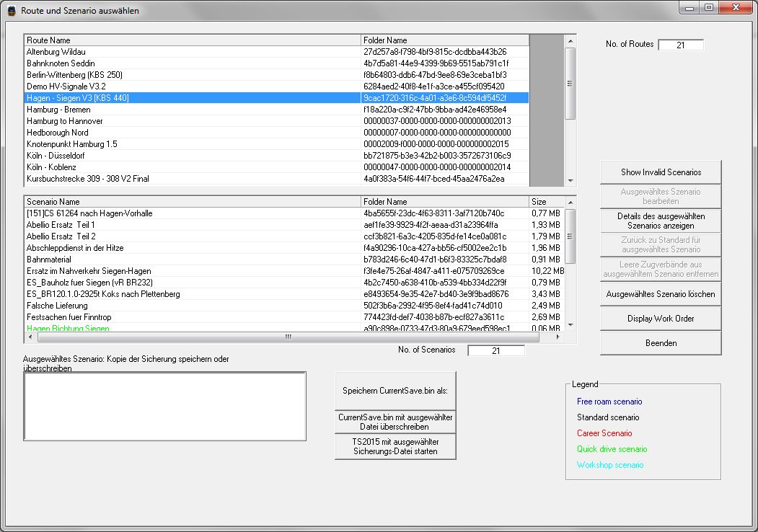Select route Hamburg - Bremen

[276, 110]
